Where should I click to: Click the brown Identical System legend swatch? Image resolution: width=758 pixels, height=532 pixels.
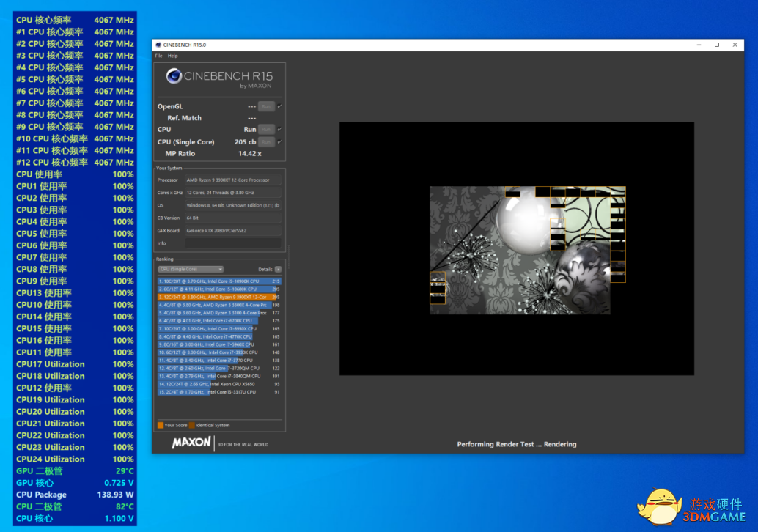coord(192,425)
